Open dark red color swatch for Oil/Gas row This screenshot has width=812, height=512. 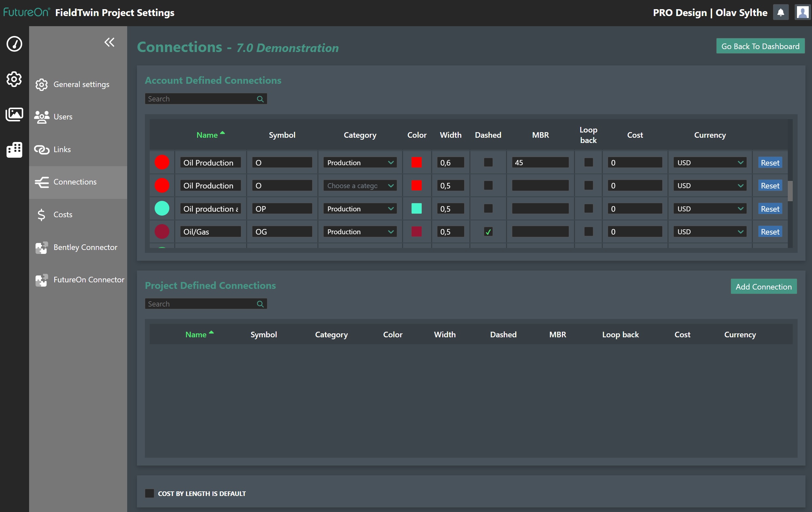click(416, 232)
